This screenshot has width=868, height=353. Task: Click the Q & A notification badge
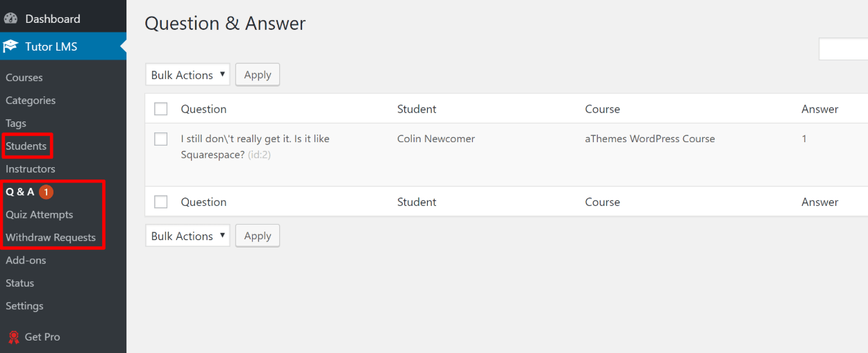(46, 192)
